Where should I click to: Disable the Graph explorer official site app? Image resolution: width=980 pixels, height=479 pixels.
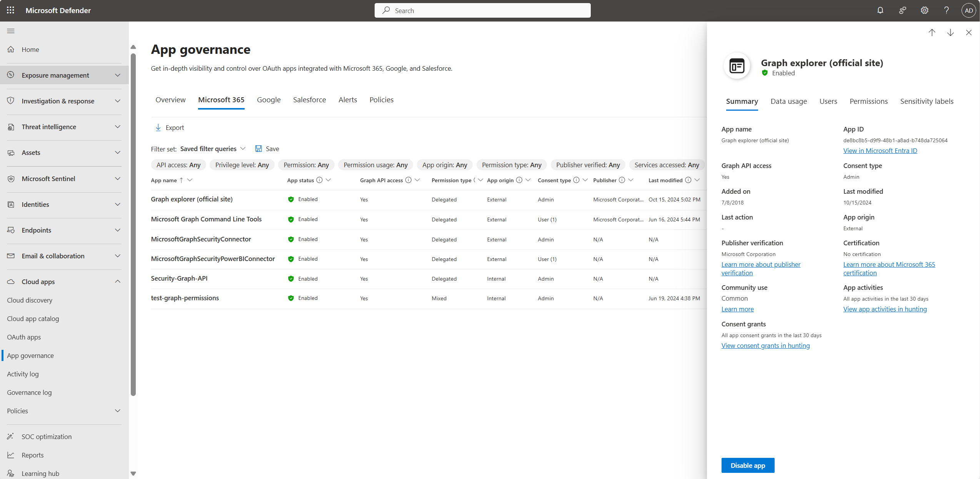[748, 465]
